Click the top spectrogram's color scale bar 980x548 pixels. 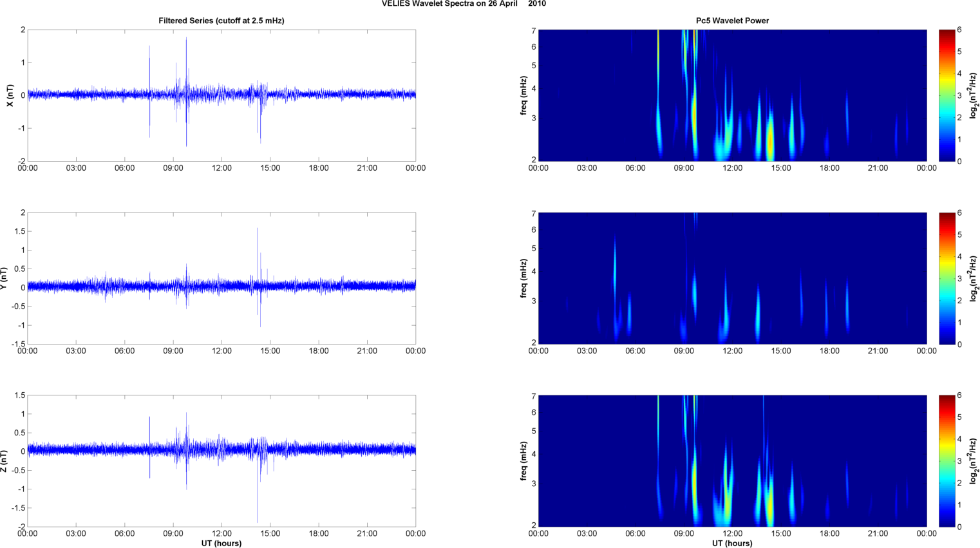tap(947, 95)
